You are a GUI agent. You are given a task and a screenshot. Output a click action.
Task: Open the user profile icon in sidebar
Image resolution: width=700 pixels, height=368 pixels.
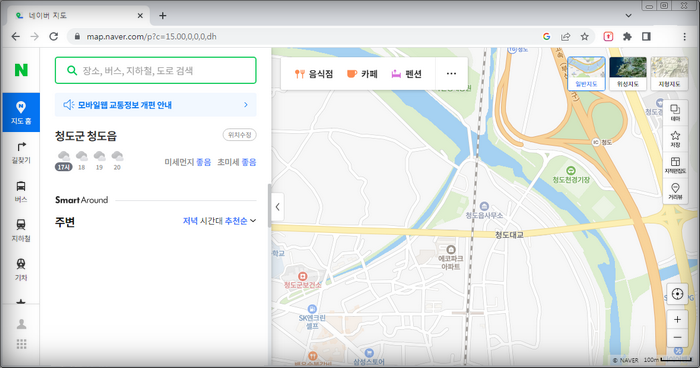click(21, 324)
